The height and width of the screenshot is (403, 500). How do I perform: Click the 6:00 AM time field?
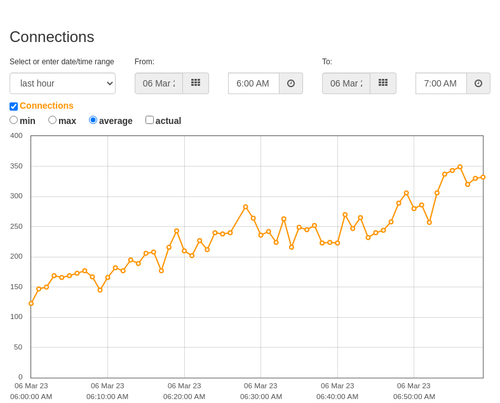254,83
